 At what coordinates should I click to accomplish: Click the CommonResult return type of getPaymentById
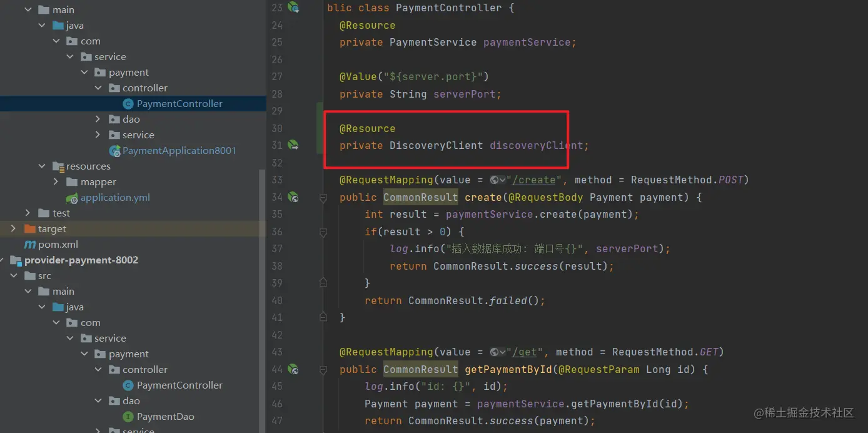tap(421, 369)
